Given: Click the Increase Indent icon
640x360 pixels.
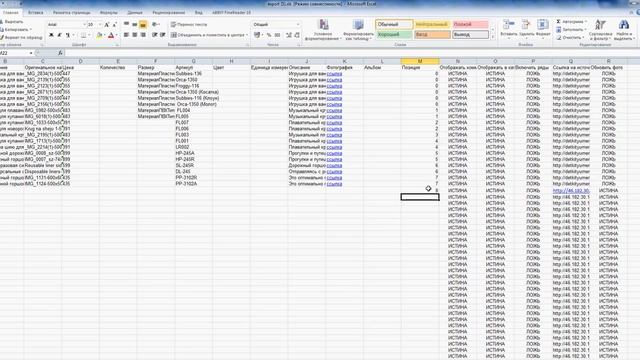Looking at the screenshot, I should (x=163, y=35).
